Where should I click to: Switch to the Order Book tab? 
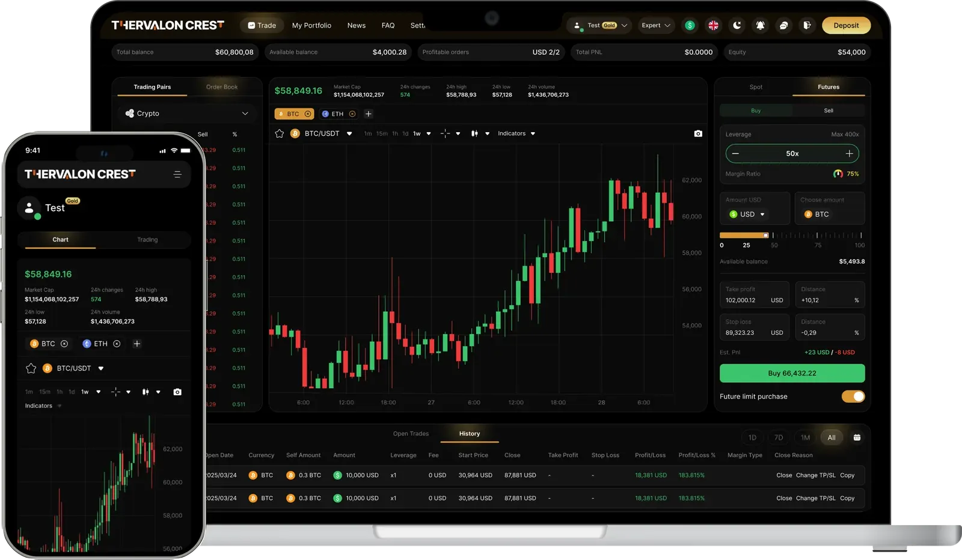click(x=222, y=87)
